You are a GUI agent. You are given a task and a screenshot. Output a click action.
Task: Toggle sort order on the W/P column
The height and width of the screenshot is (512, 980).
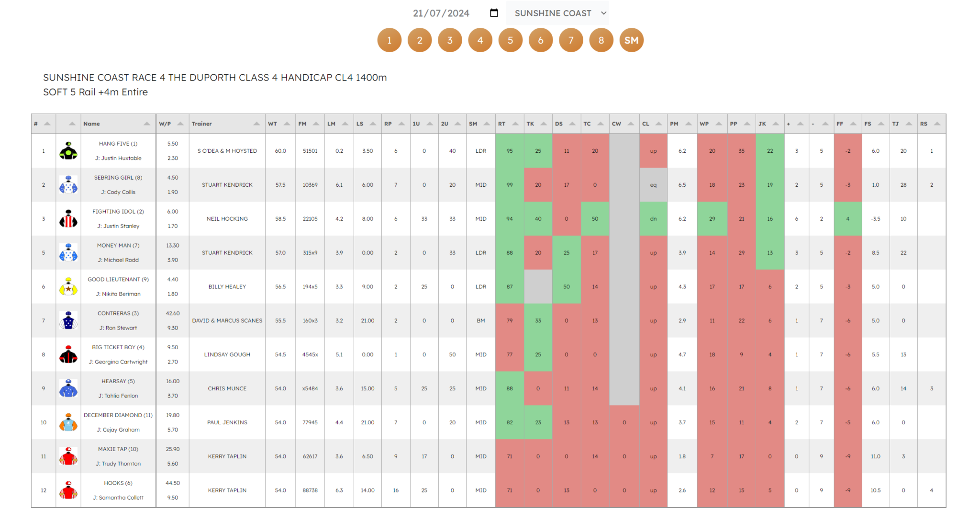coord(181,123)
